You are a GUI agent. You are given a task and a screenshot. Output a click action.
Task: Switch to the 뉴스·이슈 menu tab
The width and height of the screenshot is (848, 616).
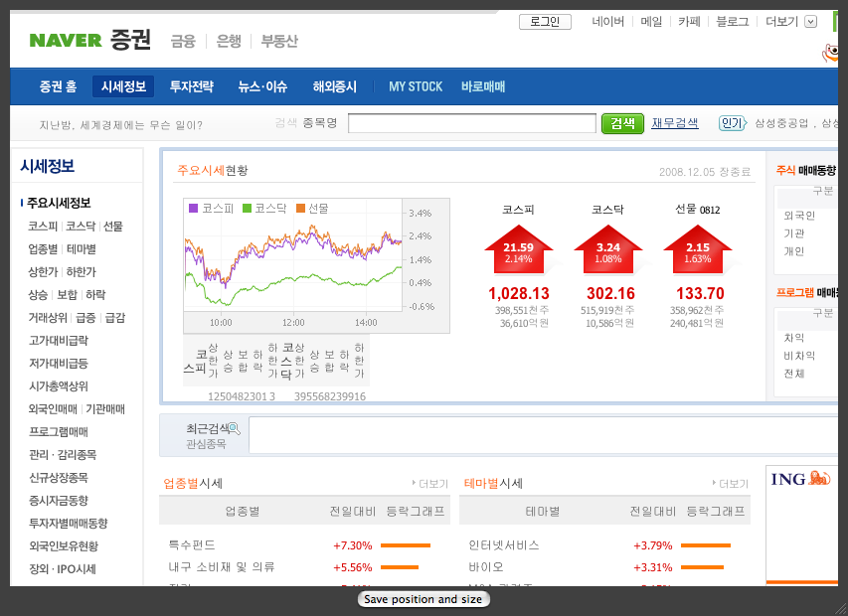point(262,86)
